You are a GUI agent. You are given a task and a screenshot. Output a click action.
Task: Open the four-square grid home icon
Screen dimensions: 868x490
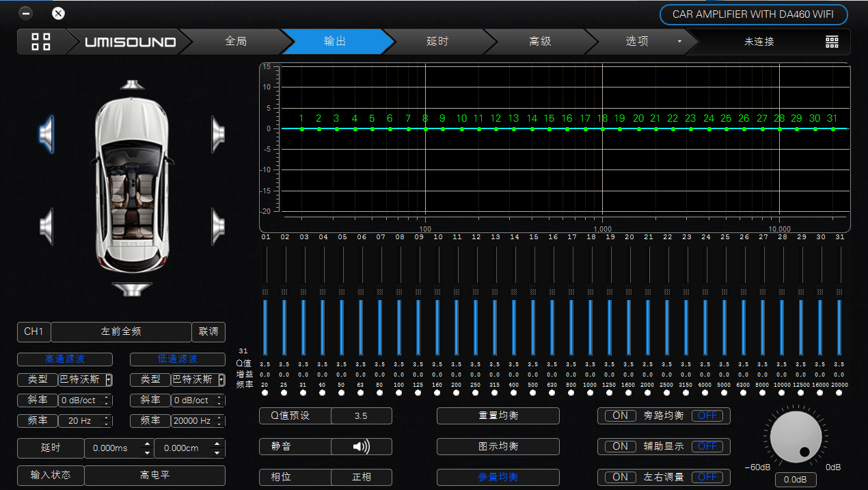(41, 42)
